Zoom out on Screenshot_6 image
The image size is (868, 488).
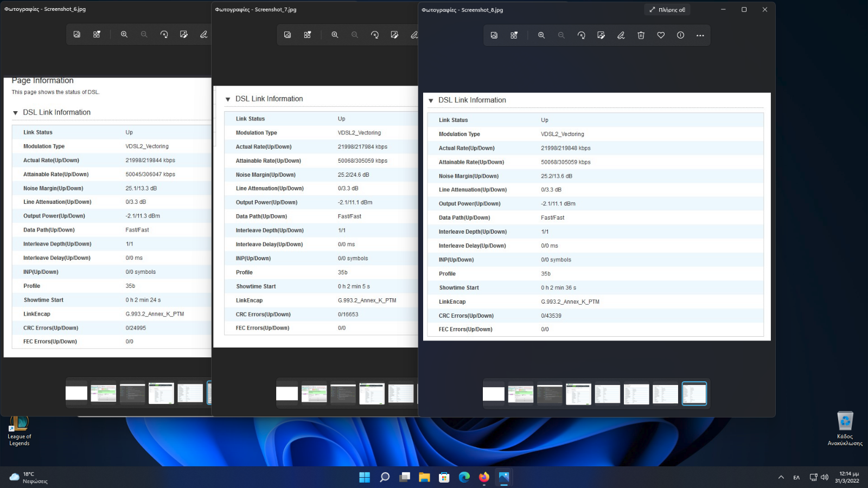[144, 34]
